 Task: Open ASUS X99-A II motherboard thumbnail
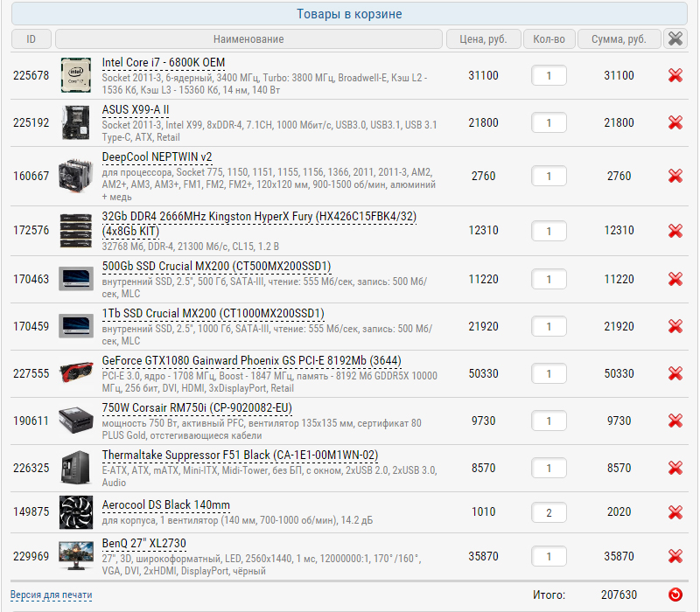coord(76,122)
